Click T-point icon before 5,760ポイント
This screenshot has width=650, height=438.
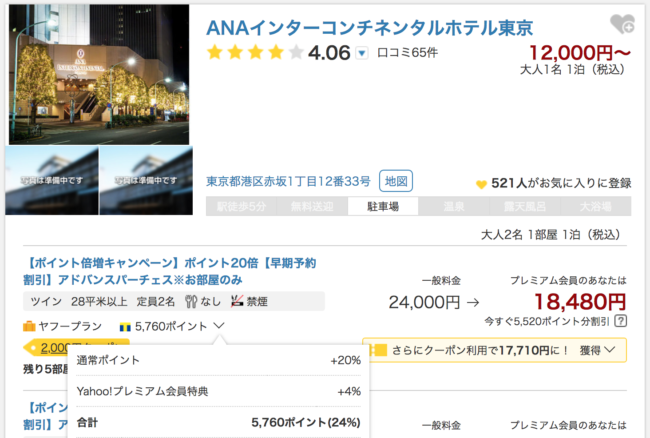point(125,327)
